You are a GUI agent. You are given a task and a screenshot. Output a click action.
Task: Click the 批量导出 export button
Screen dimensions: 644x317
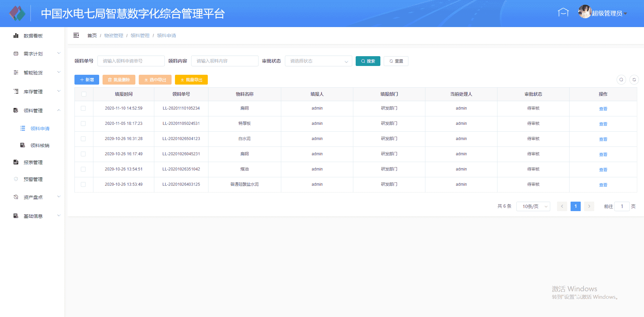click(x=191, y=80)
